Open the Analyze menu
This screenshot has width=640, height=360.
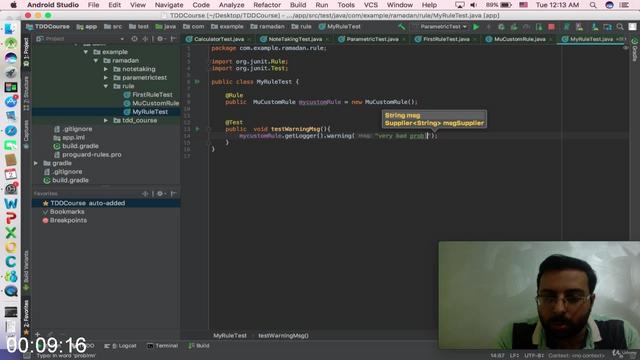point(231,5)
